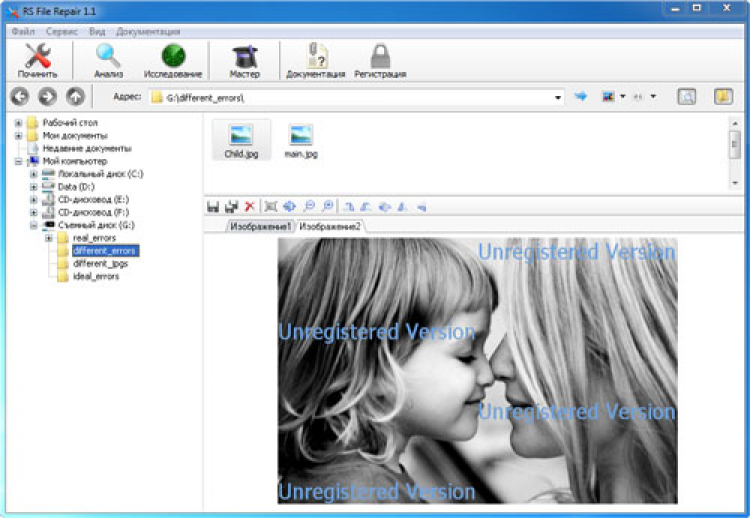Click the file list scrollbar up arrow

[735, 123]
